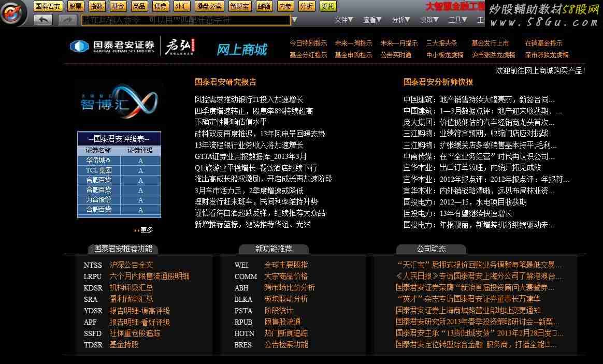This screenshot has width=603, height=364.
Task: Open 基金申购提示 link
Action: point(353,55)
